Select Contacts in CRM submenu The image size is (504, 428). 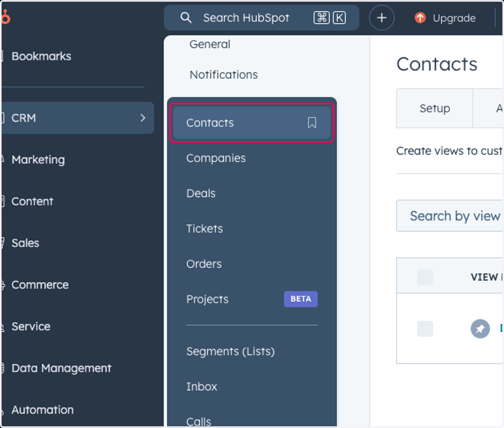click(252, 123)
